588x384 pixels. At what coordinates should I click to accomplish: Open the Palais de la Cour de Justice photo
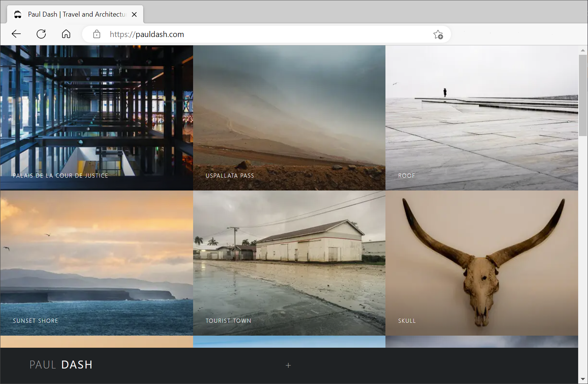tap(97, 118)
